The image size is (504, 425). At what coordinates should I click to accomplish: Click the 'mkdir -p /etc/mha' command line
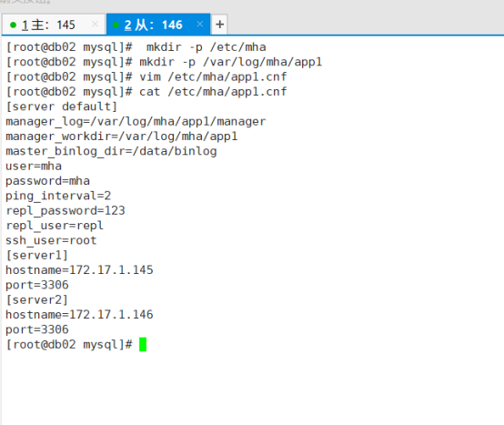click(136, 47)
